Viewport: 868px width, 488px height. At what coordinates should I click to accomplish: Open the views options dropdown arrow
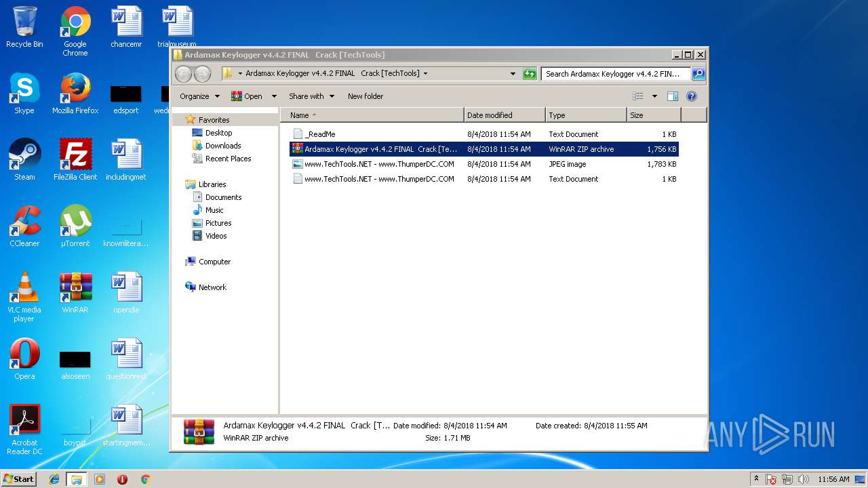[654, 96]
